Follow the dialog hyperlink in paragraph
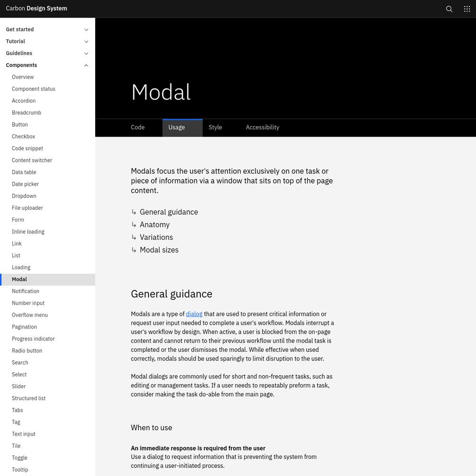476x476 pixels. pos(194,314)
